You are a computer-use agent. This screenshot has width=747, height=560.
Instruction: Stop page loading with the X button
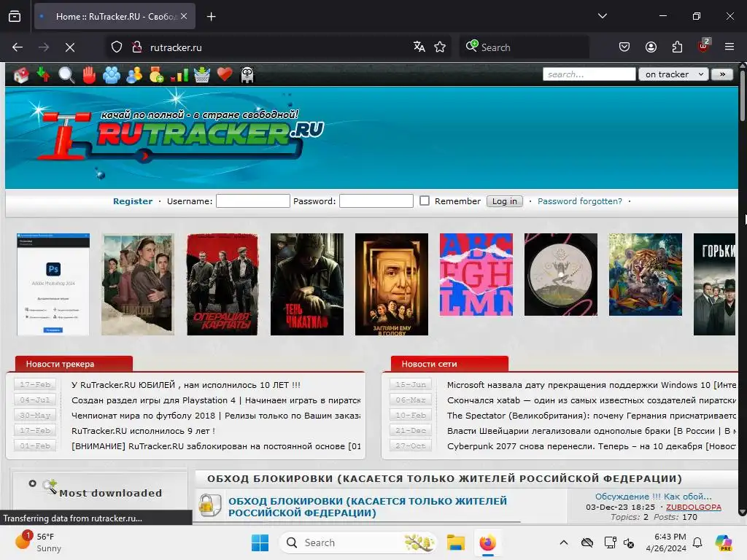point(70,47)
